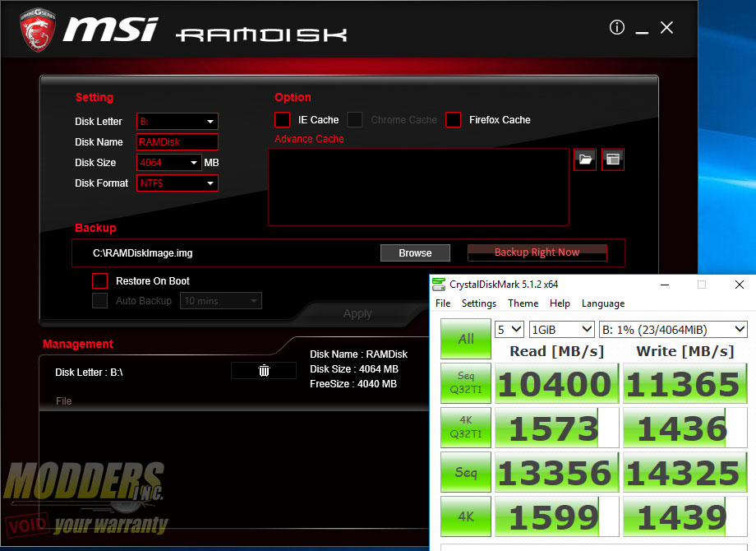Click the Seq Q32T1 write result 11365

(x=685, y=383)
